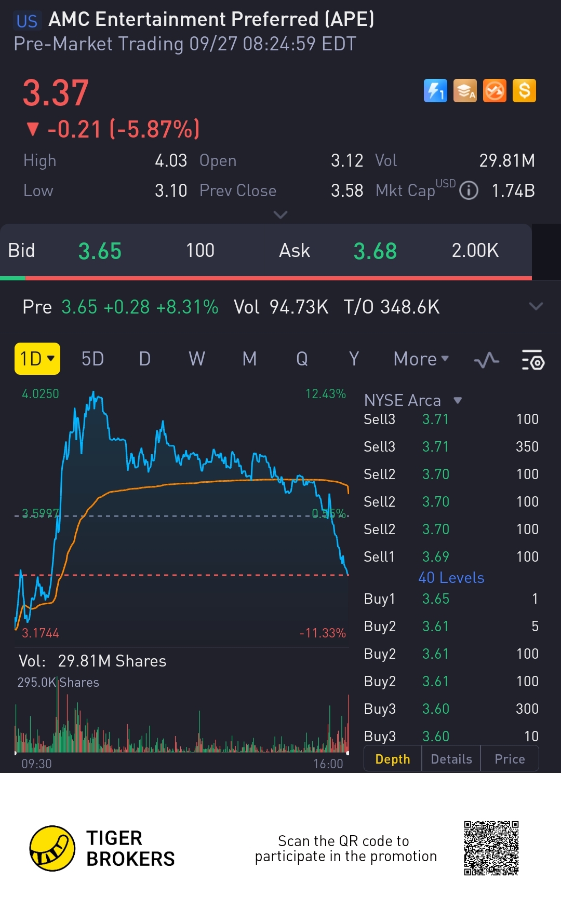Viewport: 561px width, 924px height.
Task: Switch chart to 5D
Action: pyautogui.click(x=92, y=359)
